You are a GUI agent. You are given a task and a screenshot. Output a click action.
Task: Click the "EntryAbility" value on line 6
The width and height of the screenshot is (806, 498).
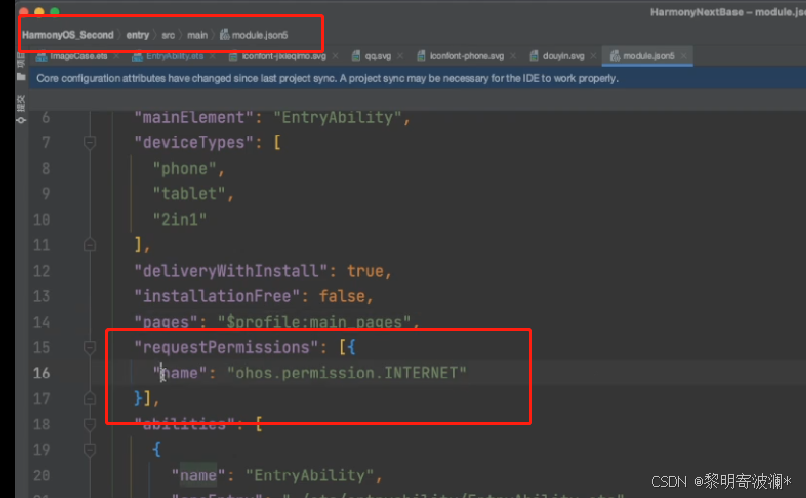tap(337, 118)
